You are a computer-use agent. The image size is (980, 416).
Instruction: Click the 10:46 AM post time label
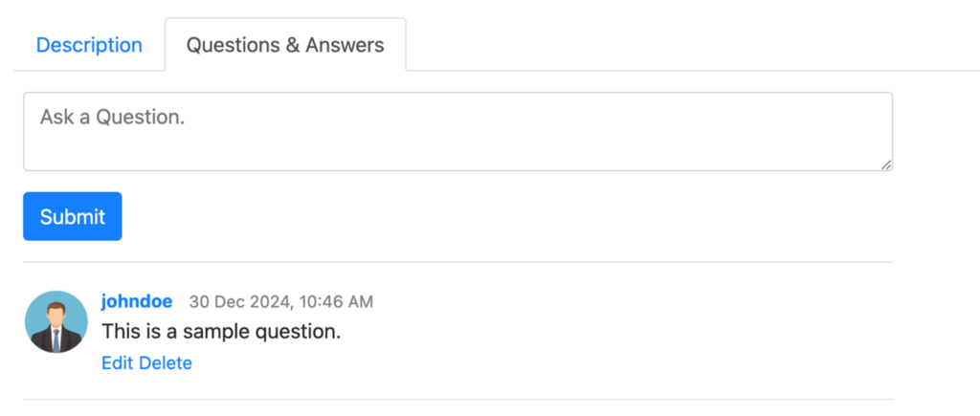[x=336, y=302]
